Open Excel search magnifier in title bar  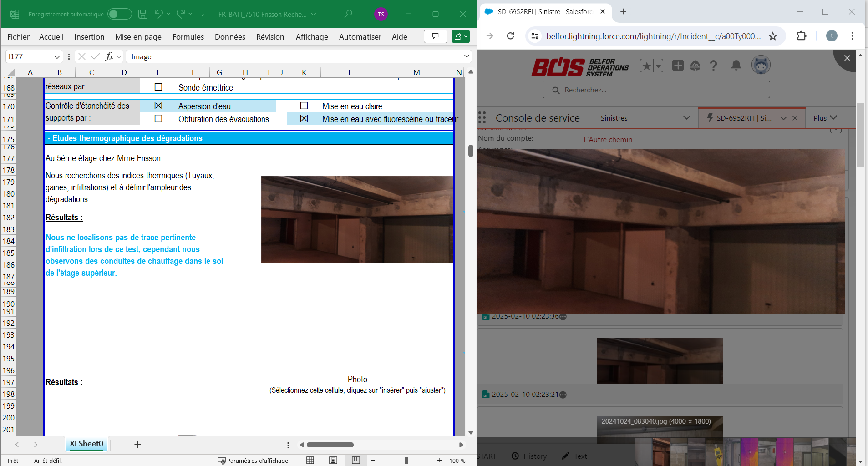coord(348,14)
